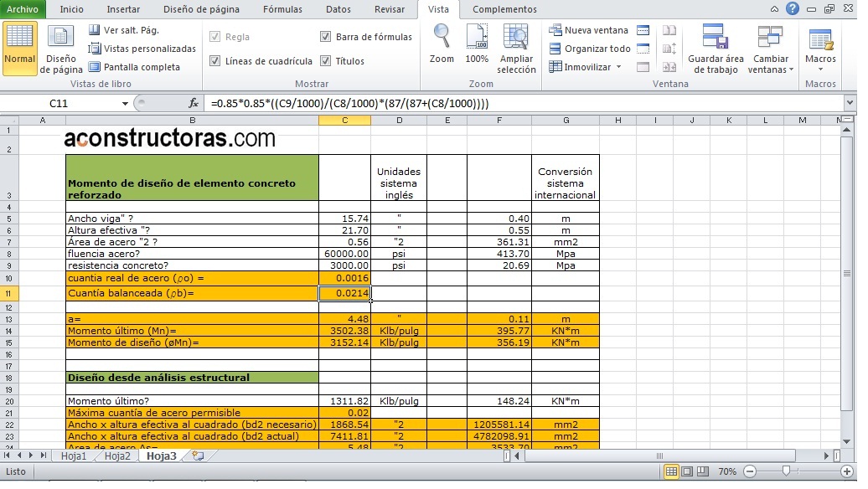The image size is (868, 489).
Task: Select cell Momento último (Mn)=
Action: tap(192, 331)
